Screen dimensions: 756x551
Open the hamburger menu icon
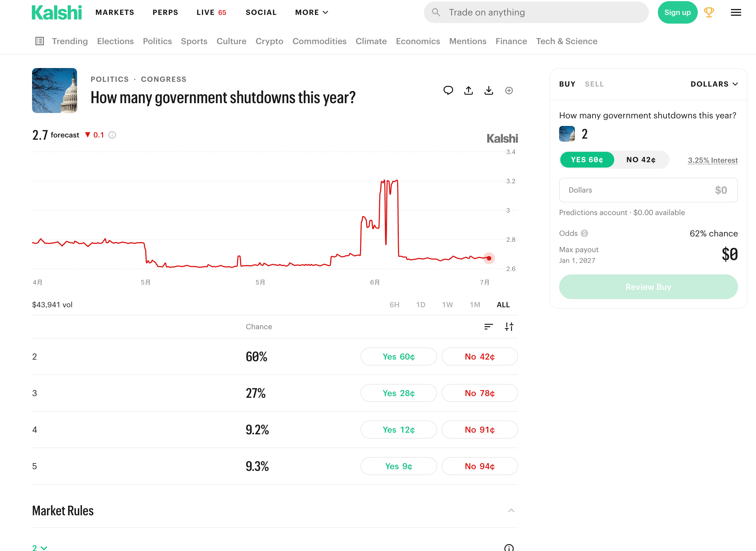point(736,12)
